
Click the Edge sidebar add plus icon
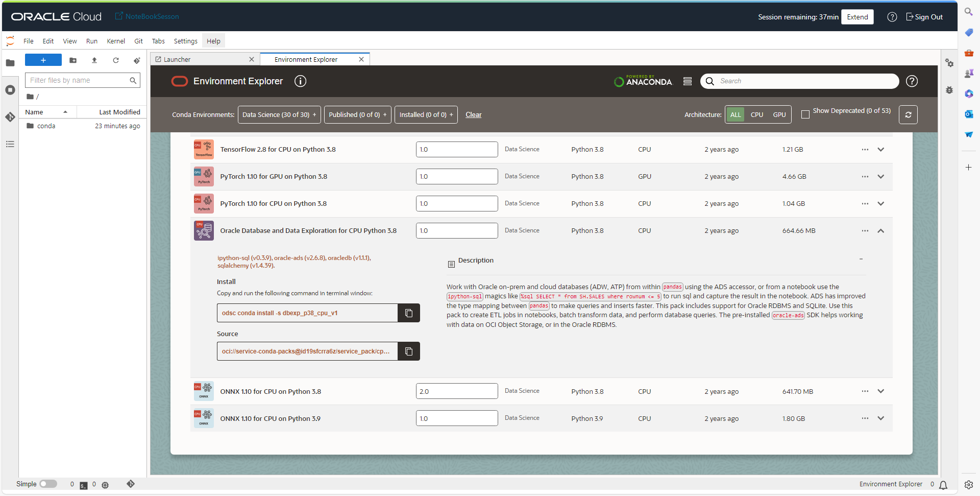[x=969, y=168]
